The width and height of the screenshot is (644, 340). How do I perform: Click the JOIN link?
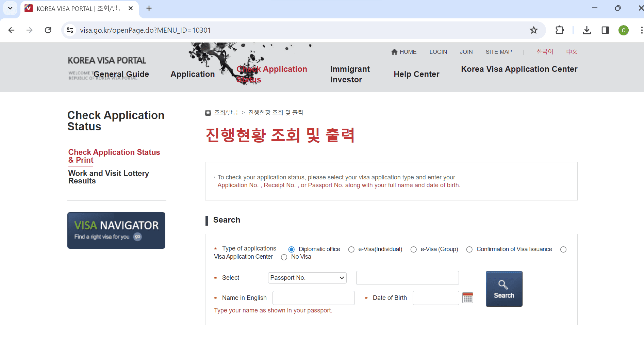click(x=466, y=52)
